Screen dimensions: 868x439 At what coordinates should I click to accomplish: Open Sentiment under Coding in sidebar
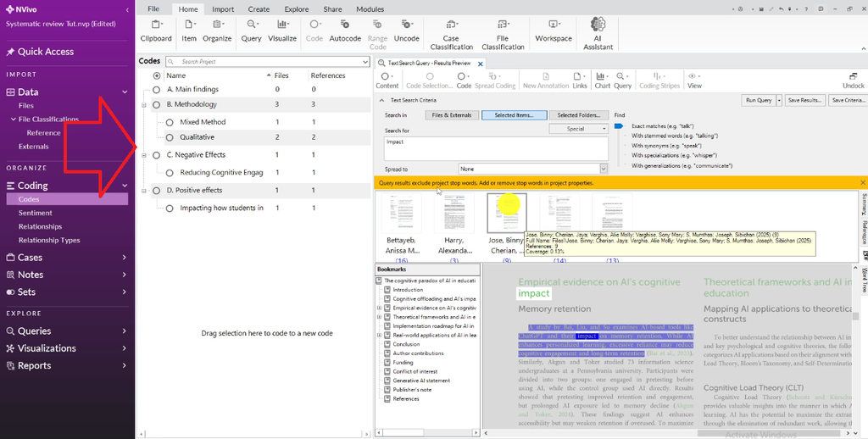point(36,213)
